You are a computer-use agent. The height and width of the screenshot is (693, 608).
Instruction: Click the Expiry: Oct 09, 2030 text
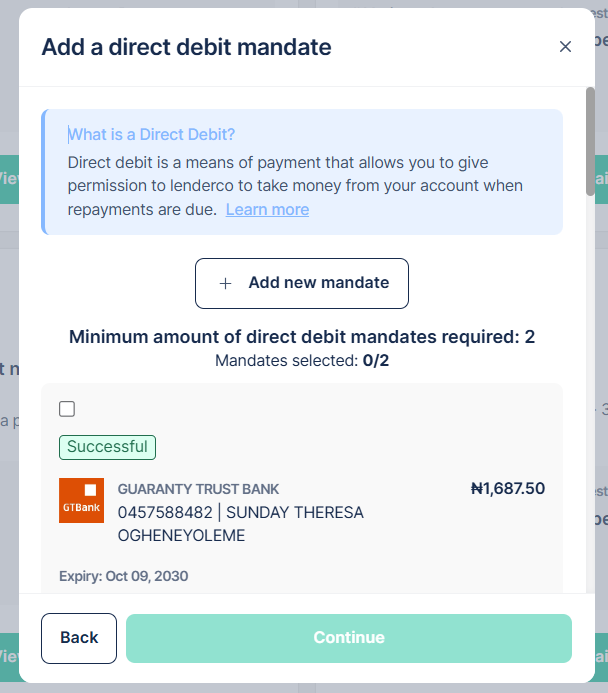[123, 576]
